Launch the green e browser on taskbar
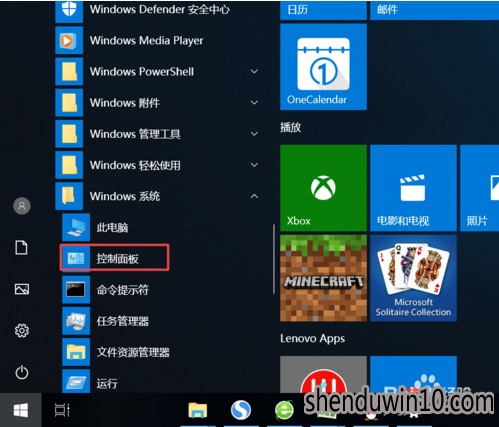The image size is (499, 427). pos(284,410)
